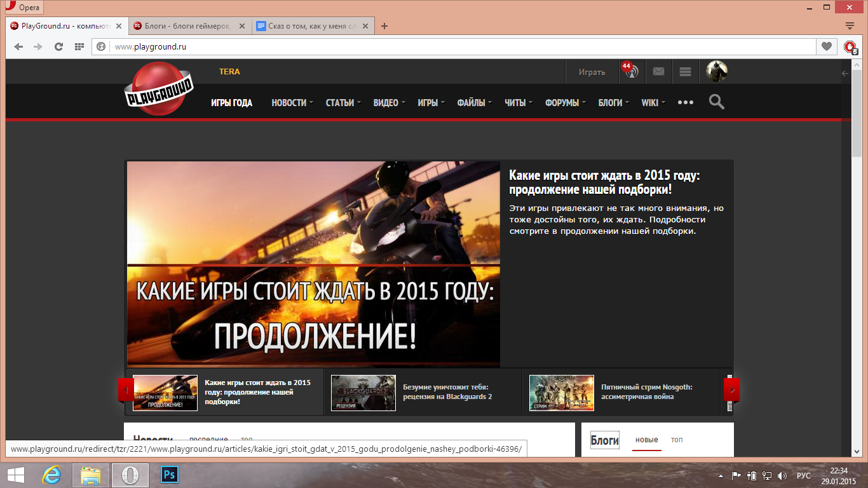Screen dimensions: 868x488
Task: Switch the РУС keyboard language indicator
Action: click(x=804, y=475)
